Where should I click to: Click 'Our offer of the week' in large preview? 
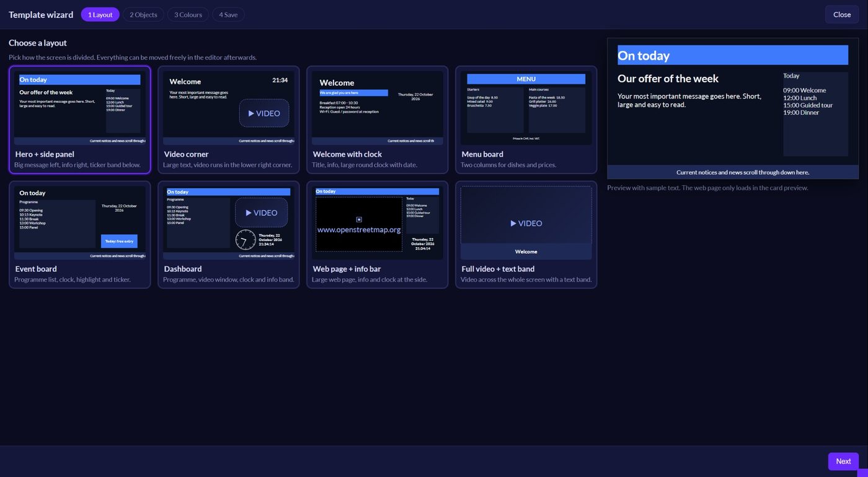coord(668,79)
